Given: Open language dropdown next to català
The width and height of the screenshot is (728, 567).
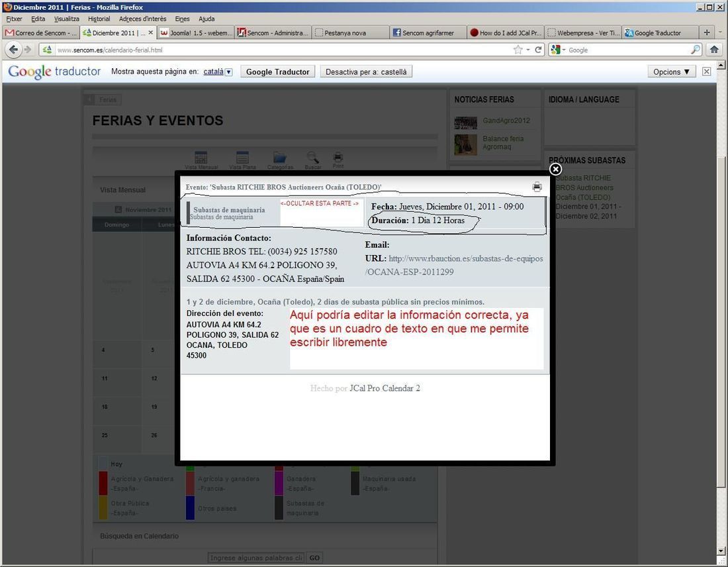Looking at the screenshot, I should click(229, 72).
